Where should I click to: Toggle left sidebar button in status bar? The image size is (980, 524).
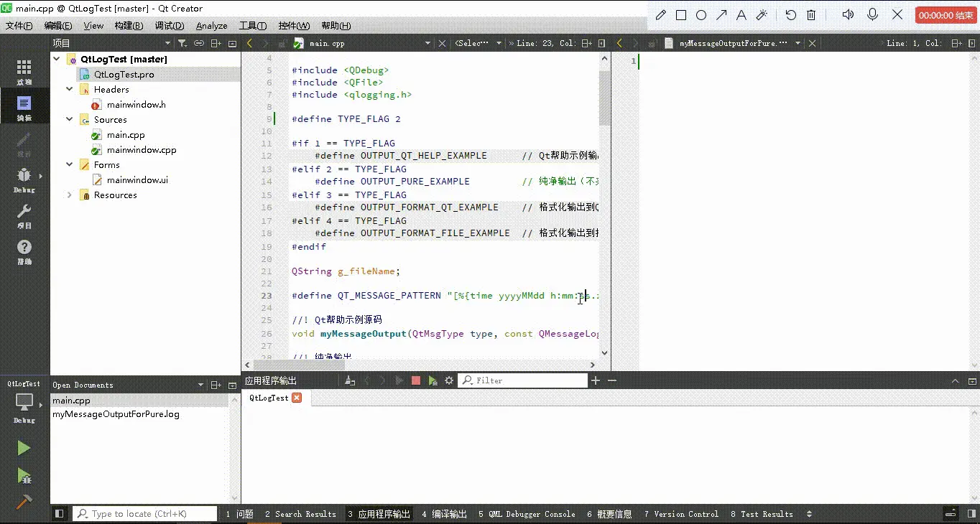pyautogui.click(x=60, y=514)
